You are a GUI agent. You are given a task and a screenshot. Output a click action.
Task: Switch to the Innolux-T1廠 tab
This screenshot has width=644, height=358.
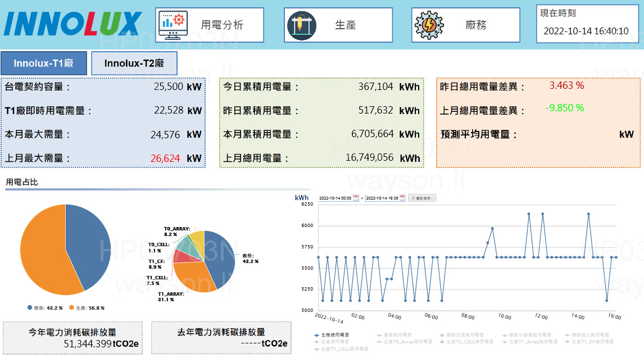[43, 63]
